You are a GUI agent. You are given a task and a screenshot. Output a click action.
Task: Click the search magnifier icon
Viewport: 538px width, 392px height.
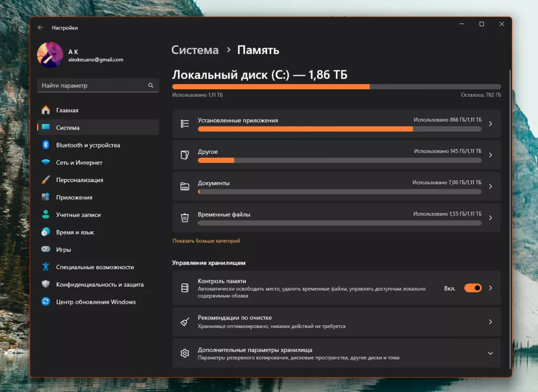click(151, 86)
